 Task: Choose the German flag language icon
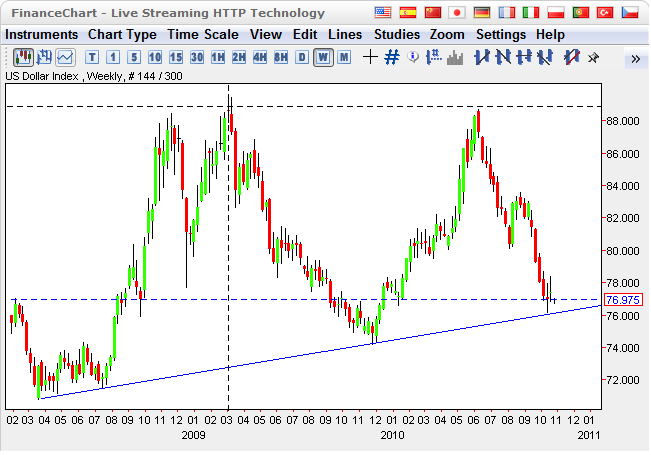pyautogui.click(x=482, y=12)
